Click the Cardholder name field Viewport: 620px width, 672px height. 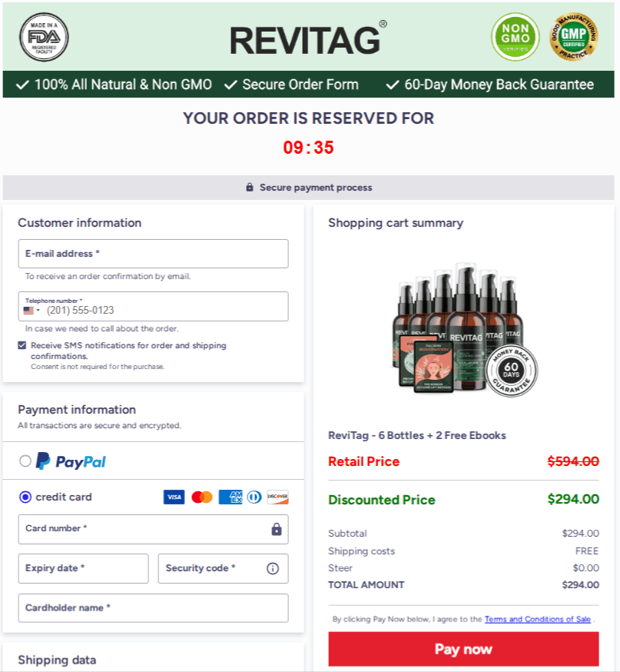154,607
